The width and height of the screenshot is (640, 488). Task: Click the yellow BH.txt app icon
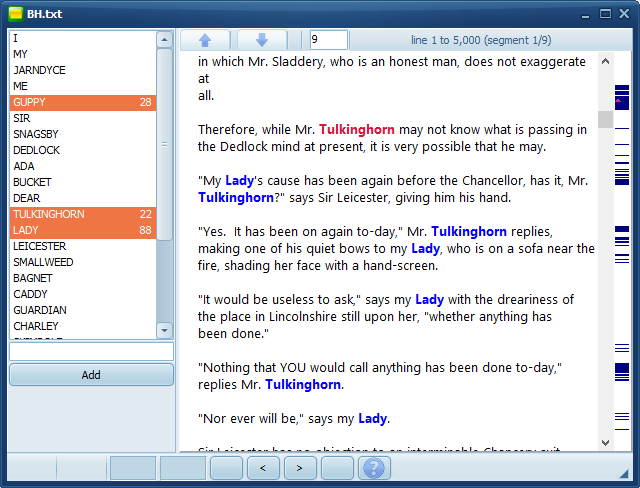pos(16,13)
